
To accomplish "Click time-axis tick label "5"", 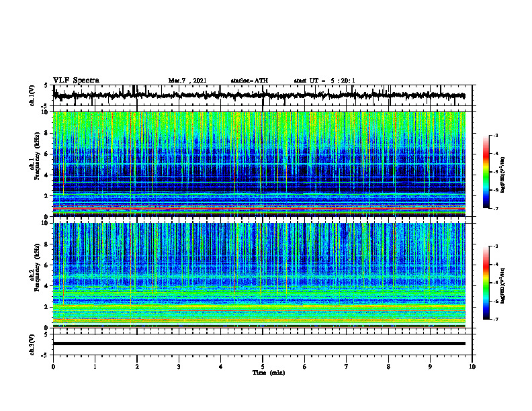I will point(263,367).
